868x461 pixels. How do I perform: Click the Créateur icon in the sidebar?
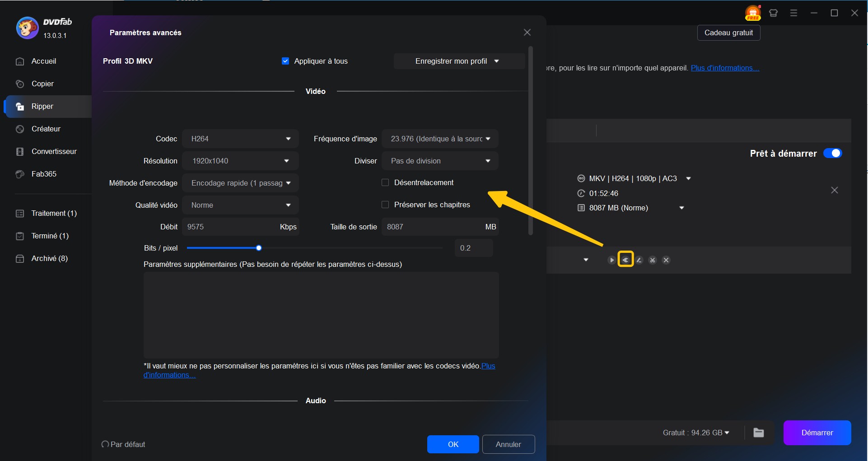coord(20,129)
